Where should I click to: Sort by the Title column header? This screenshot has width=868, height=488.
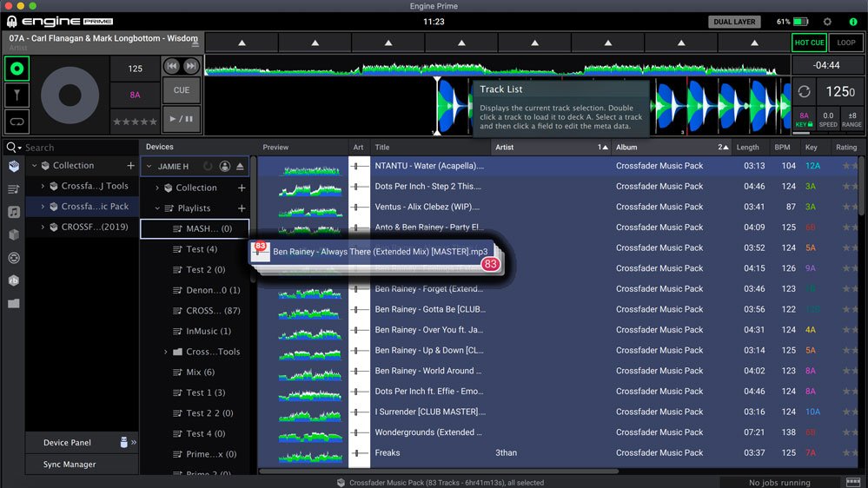coord(429,147)
